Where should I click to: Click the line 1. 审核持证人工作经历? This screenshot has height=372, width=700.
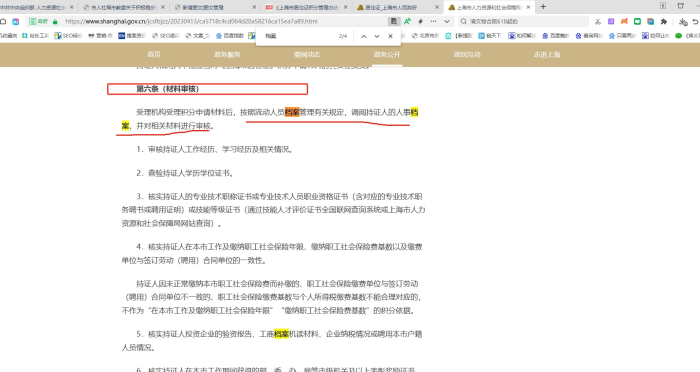click(x=215, y=149)
